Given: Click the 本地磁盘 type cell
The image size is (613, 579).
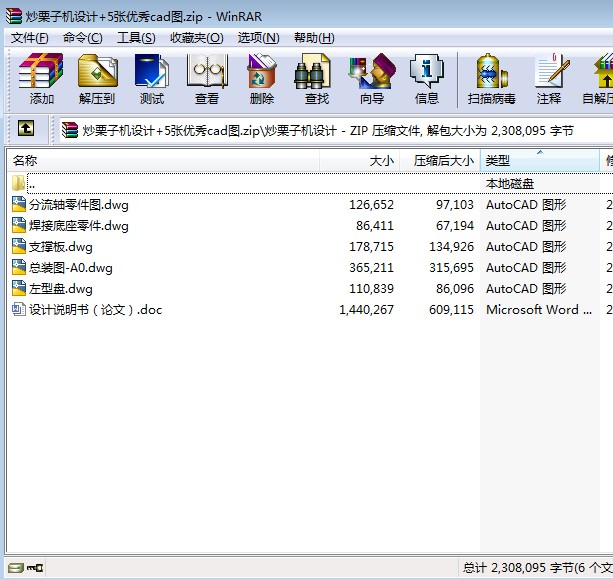Looking at the screenshot, I should click(510, 183).
